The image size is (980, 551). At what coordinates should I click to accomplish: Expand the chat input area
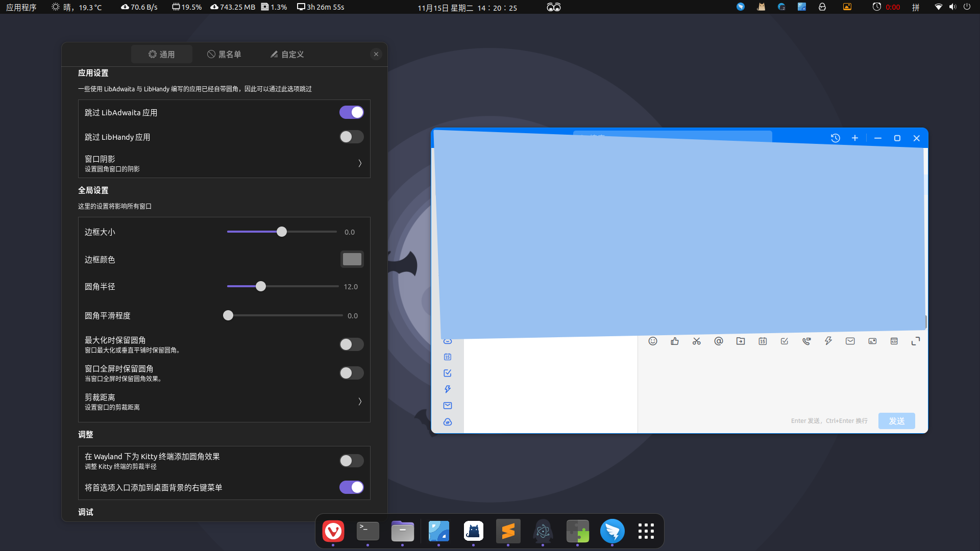click(916, 341)
